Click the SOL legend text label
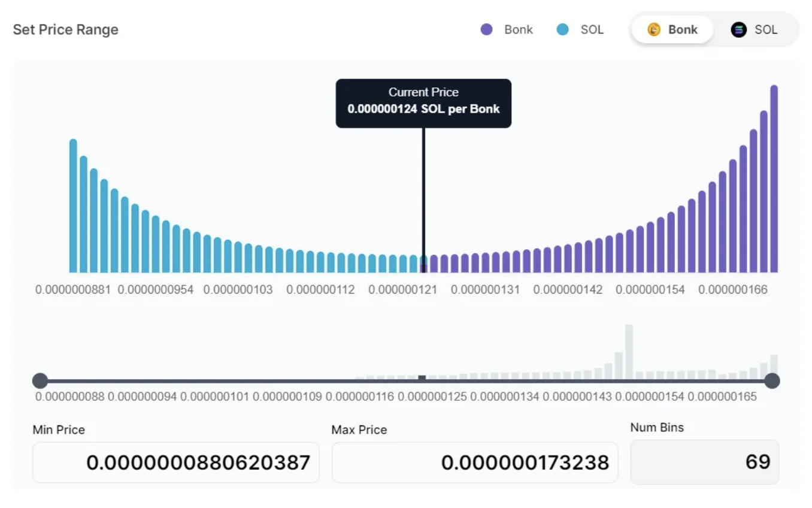 (592, 29)
